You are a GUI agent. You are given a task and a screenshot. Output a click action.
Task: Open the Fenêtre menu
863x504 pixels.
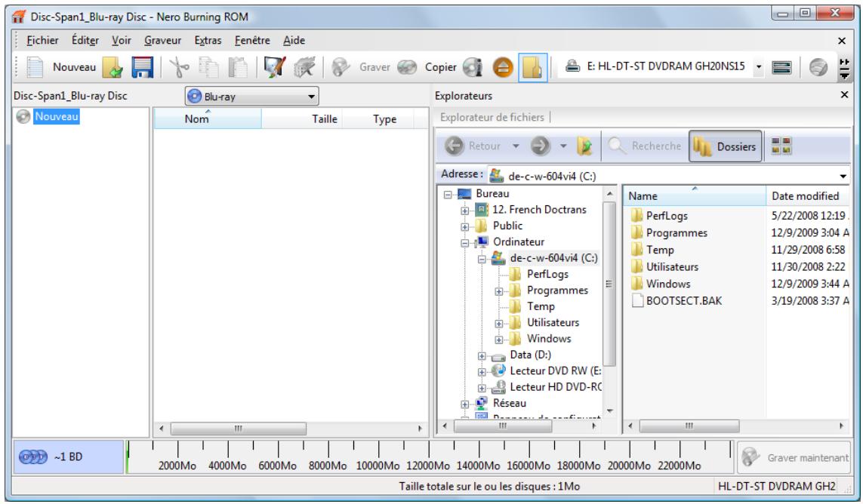252,40
